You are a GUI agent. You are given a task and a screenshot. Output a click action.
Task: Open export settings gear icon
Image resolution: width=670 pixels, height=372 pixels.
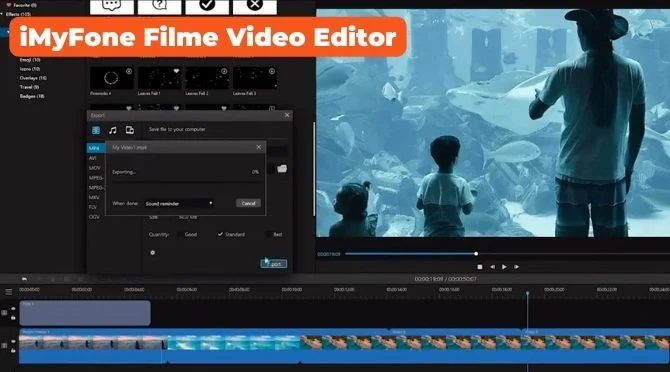(153, 253)
